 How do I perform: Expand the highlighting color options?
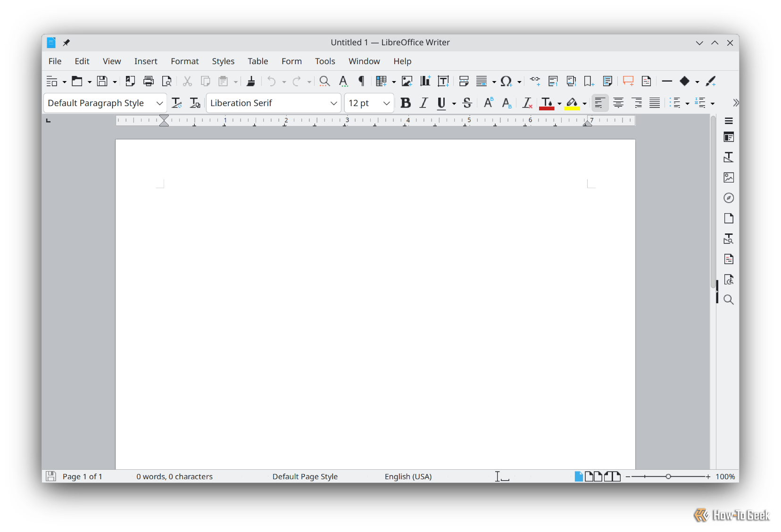click(585, 103)
